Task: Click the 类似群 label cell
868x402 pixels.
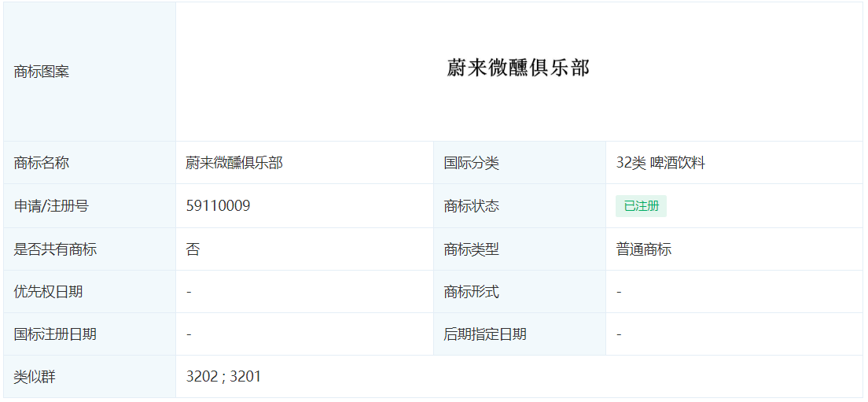Action: click(90, 377)
